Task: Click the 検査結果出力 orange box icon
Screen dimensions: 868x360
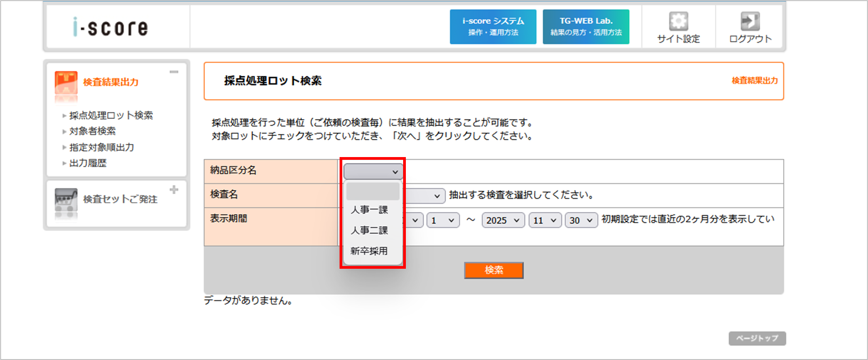Action: (66, 82)
